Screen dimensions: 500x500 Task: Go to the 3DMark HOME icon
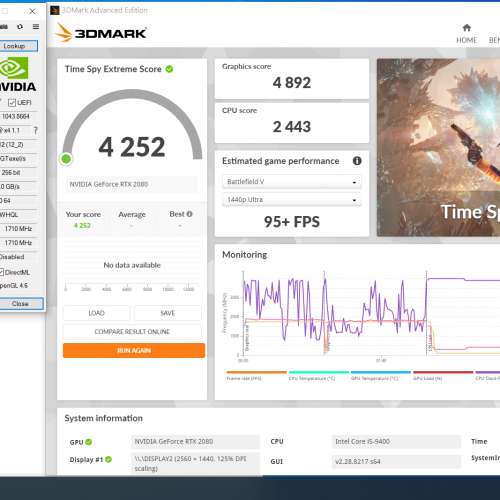(x=467, y=27)
